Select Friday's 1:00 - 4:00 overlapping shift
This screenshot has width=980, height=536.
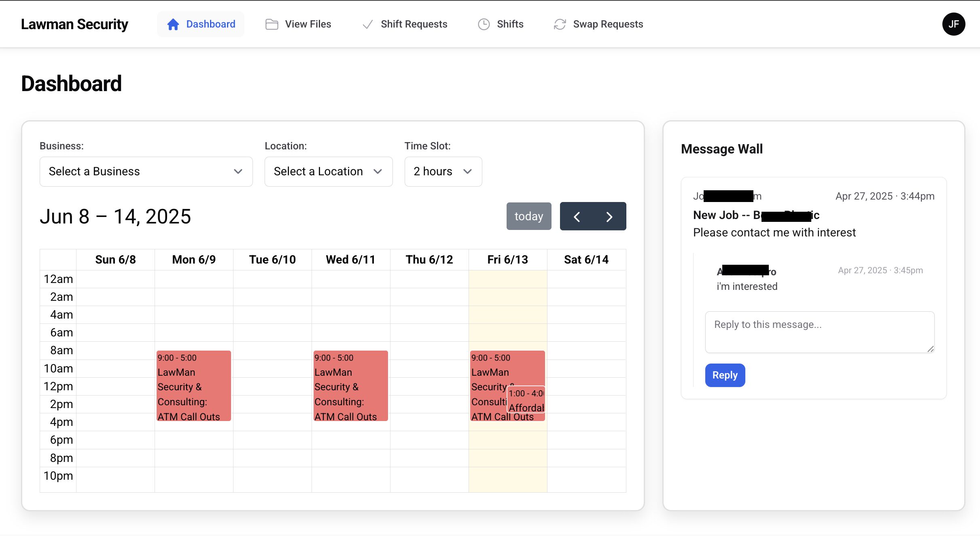tap(526, 400)
